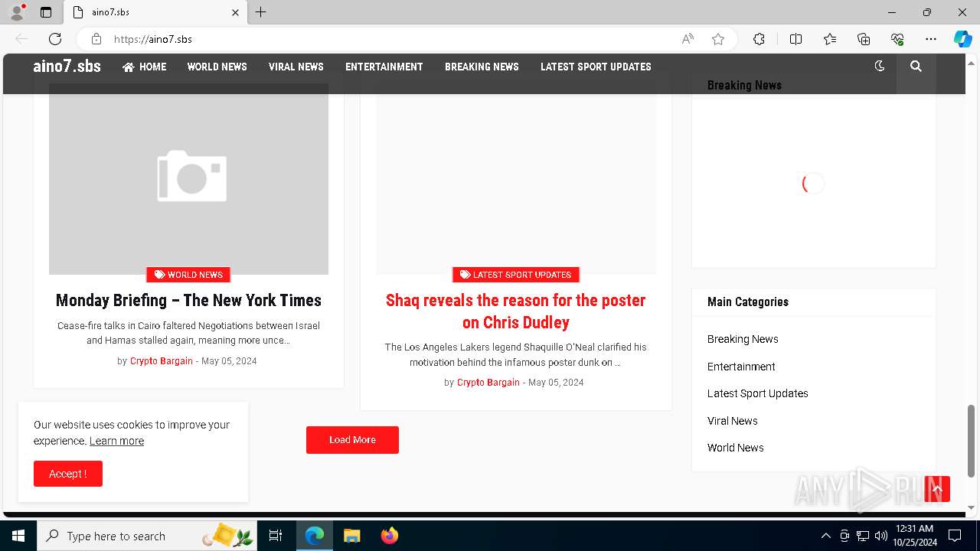Open Task View on taskbar
The height and width of the screenshot is (551, 980).
click(276, 536)
